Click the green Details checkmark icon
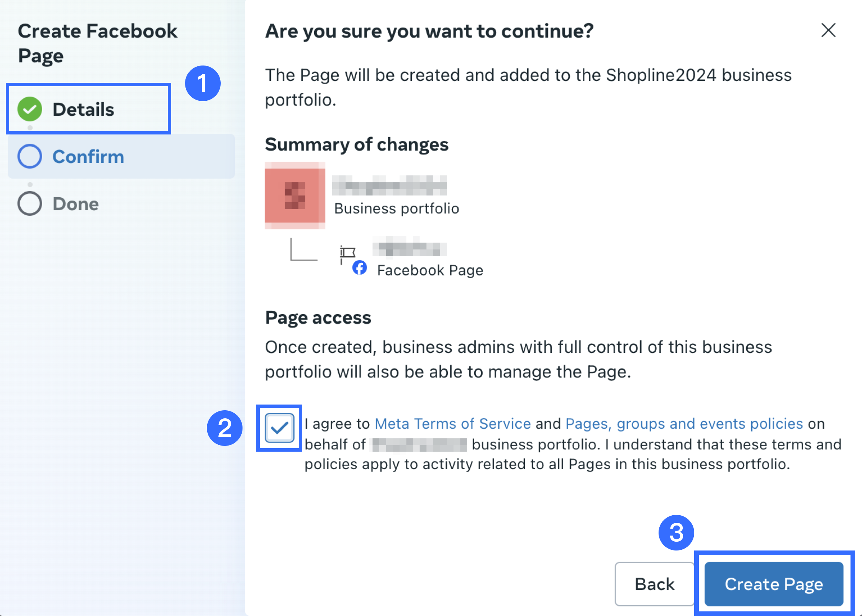862x616 pixels. pos(30,109)
